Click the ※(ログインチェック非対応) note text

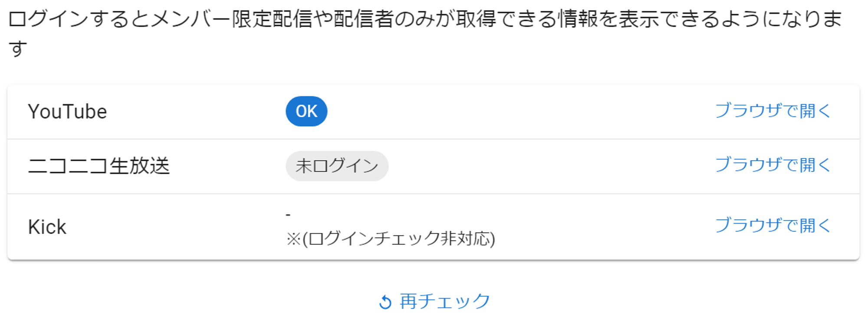click(x=391, y=239)
